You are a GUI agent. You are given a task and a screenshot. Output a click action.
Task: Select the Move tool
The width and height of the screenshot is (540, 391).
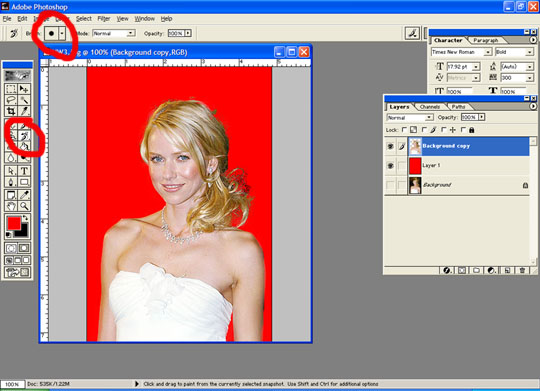point(24,89)
